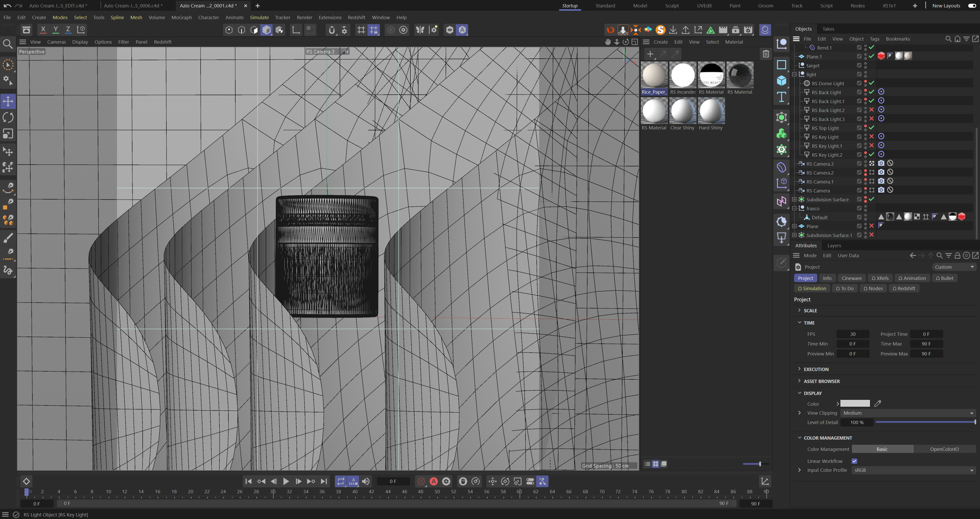Select the Scale tool

point(8,134)
